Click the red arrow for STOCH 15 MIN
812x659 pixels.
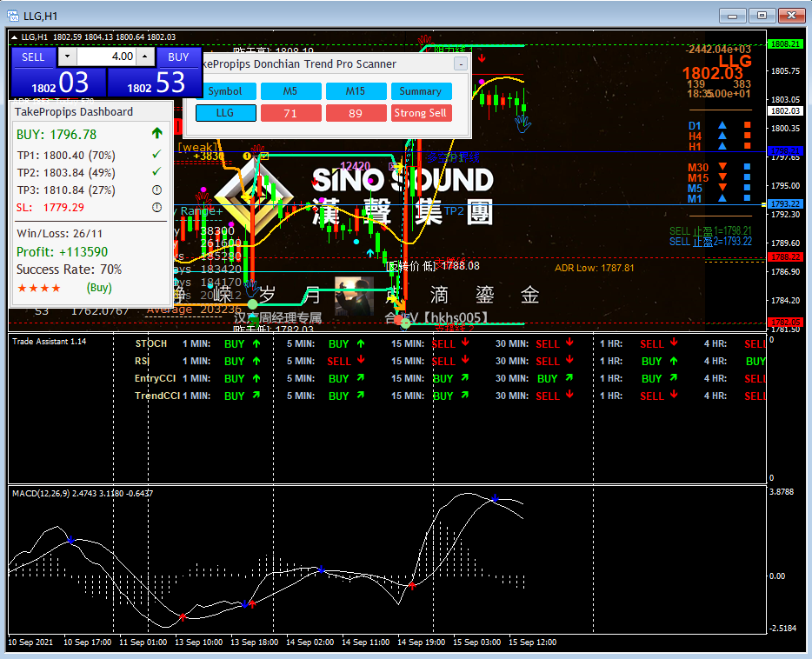[x=465, y=343]
